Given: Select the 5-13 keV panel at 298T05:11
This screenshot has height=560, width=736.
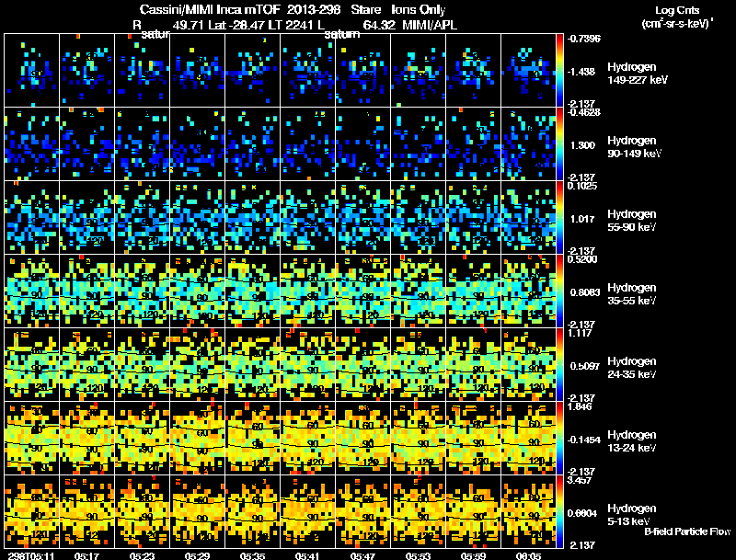Looking at the screenshot, I should click(x=31, y=512).
